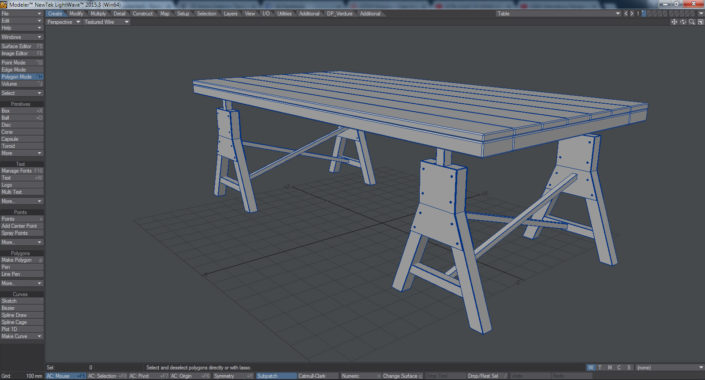Click the Add Center Point button

point(22,226)
